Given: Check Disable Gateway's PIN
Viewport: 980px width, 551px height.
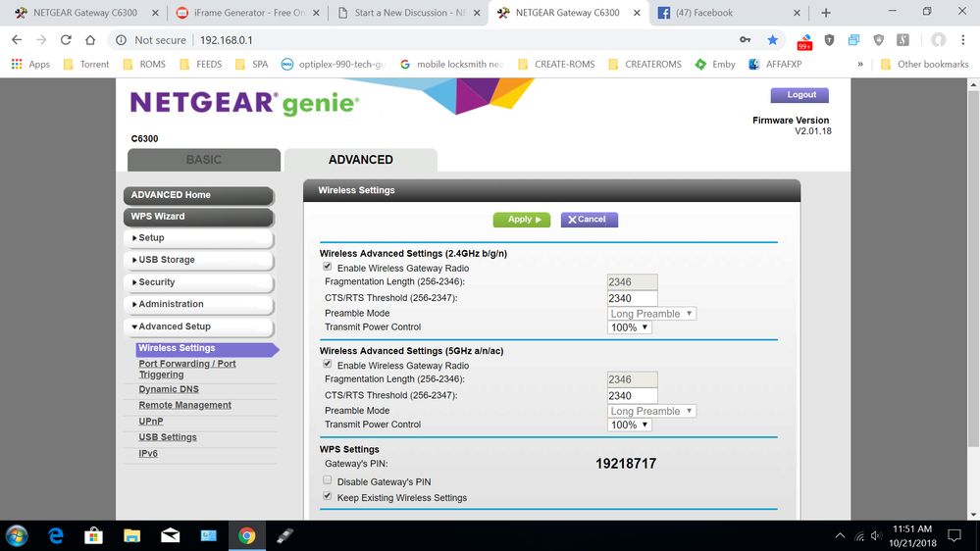Looking at the screenshot, I should click(x=328, y=480).
